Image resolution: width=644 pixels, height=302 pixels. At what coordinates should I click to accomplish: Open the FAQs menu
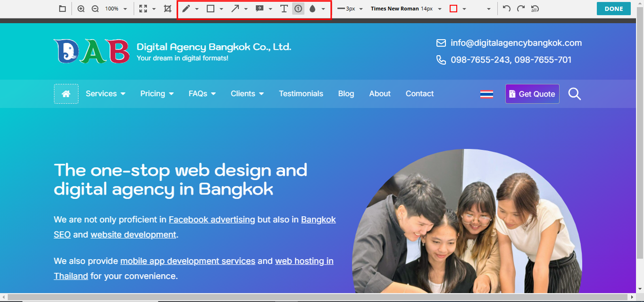coord(202,94)
